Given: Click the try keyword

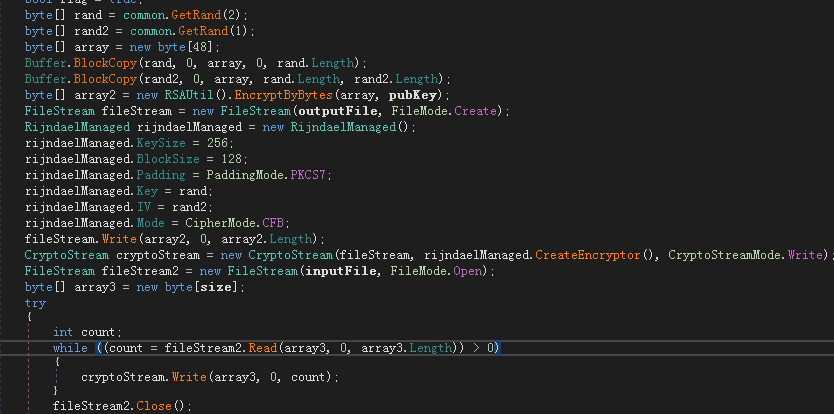Looking at the screenshot, I should pos(35,302).
